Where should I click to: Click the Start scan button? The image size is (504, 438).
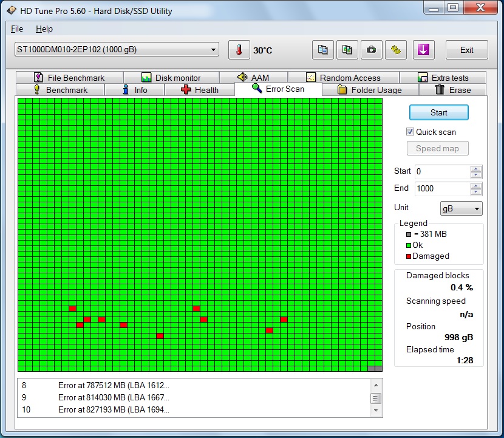click(x=439, y=112)
